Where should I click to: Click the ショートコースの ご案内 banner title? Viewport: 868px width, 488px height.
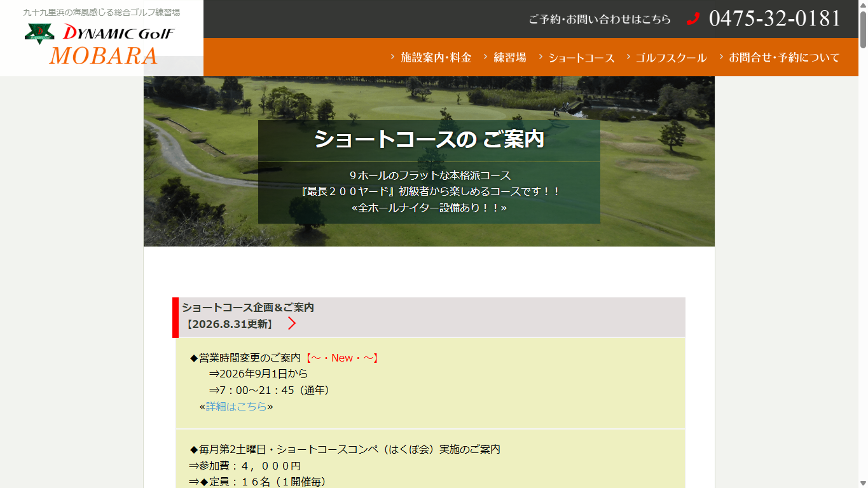tap(429, 139)
